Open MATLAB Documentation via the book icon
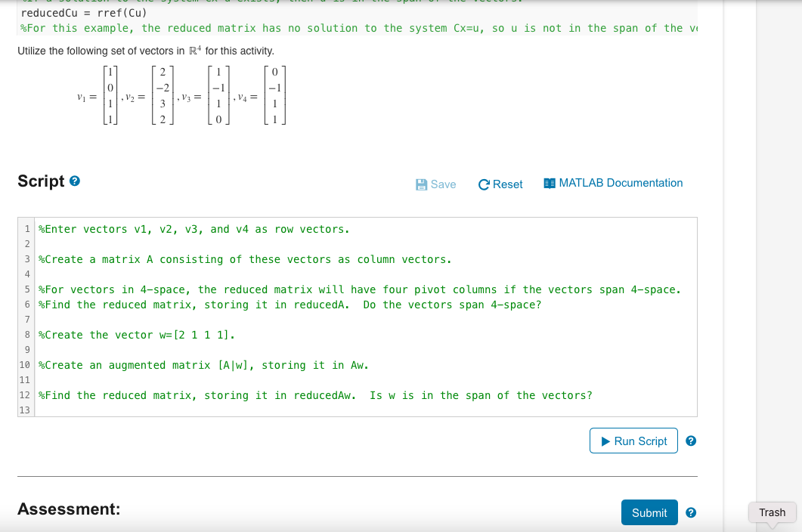The width and height of the screenshot is (802, 532). (x=548, y=183)
